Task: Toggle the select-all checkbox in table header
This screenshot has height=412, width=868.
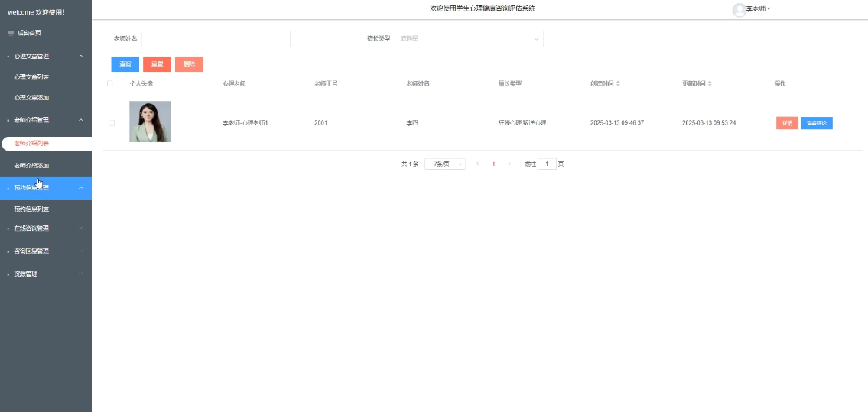Action: (109, 83)
